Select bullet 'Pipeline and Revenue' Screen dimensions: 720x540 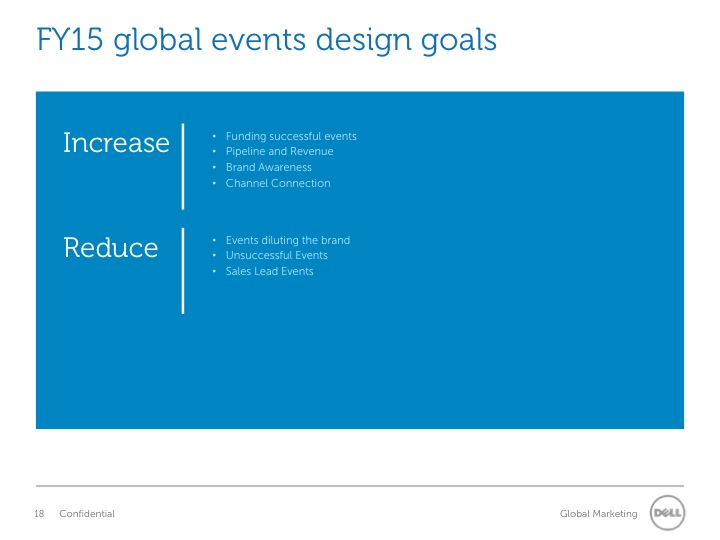tap(279, 152)
